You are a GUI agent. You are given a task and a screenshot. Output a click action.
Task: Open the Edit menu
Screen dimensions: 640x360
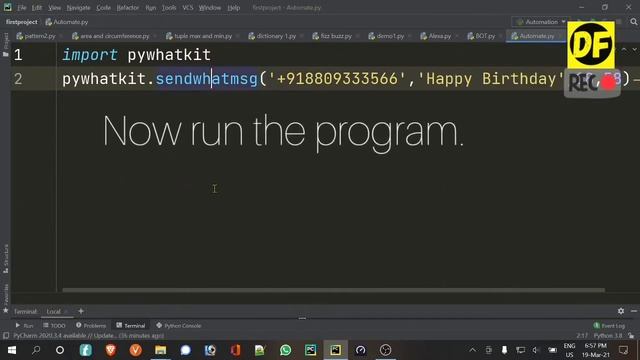[37, 7]
